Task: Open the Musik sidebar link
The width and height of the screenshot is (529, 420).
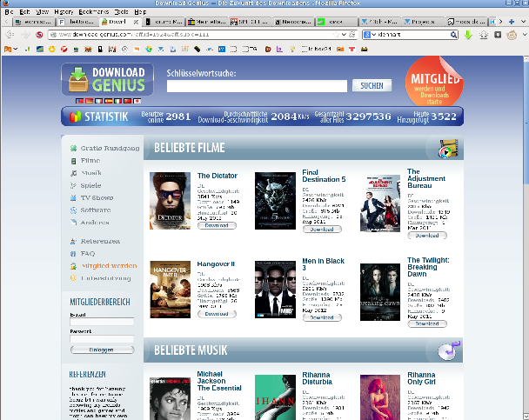Action: (91, 173)
